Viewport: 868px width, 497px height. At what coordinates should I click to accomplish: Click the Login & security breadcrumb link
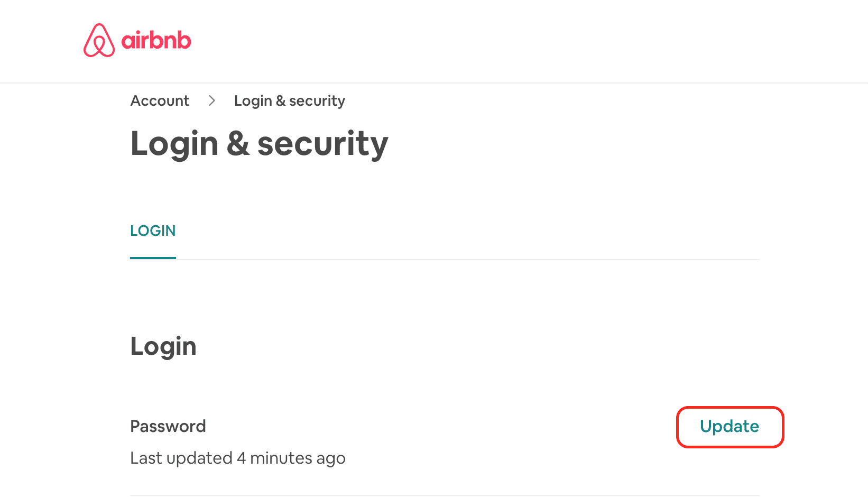(x=289, y=100)
